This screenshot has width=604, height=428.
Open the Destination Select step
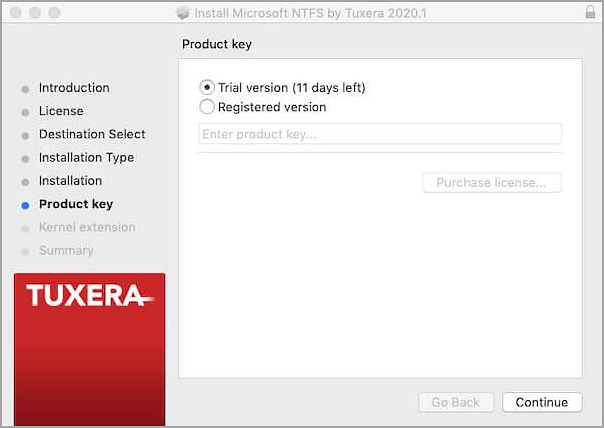[92, 134]
